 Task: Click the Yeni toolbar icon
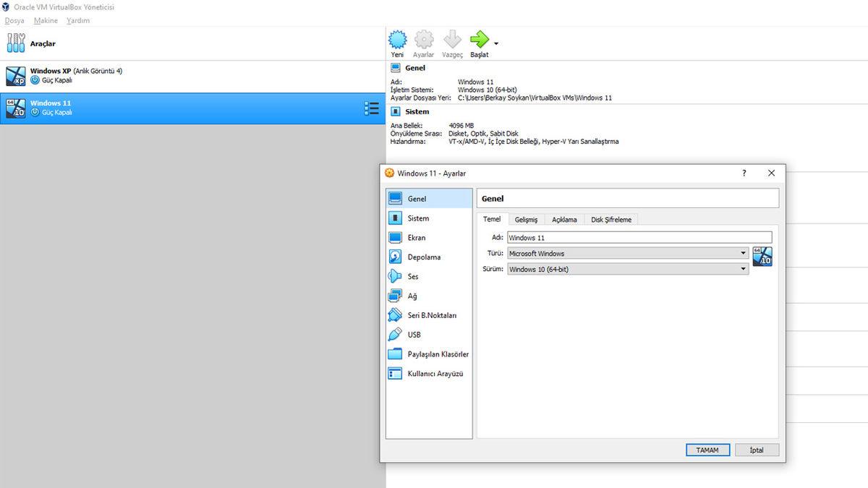(x=397, y=41)
